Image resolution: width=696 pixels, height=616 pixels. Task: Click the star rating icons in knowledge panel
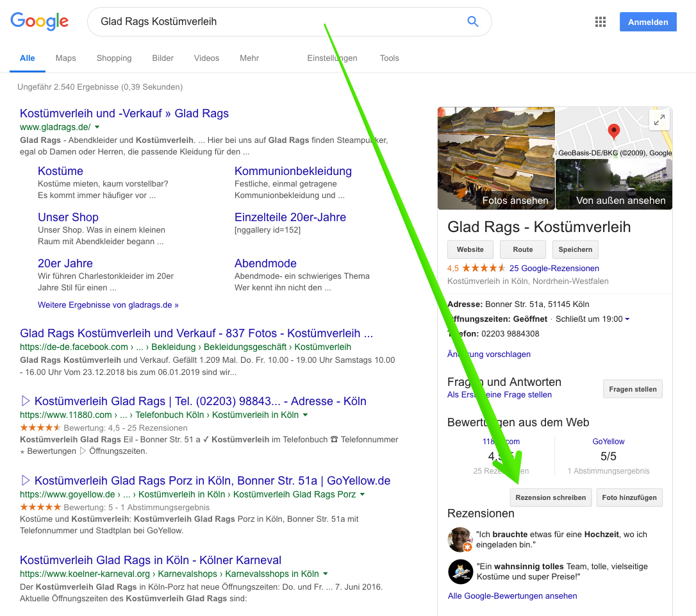click(x=483, y=268)
